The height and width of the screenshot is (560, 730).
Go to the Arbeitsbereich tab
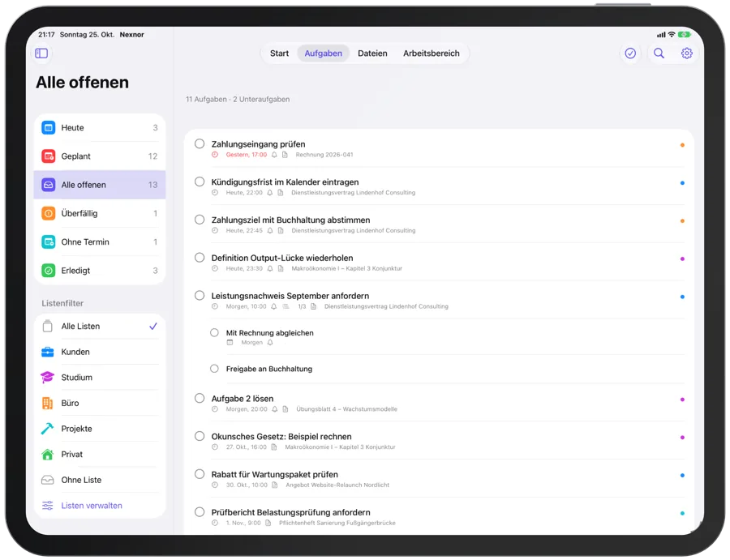pos(432,53)
